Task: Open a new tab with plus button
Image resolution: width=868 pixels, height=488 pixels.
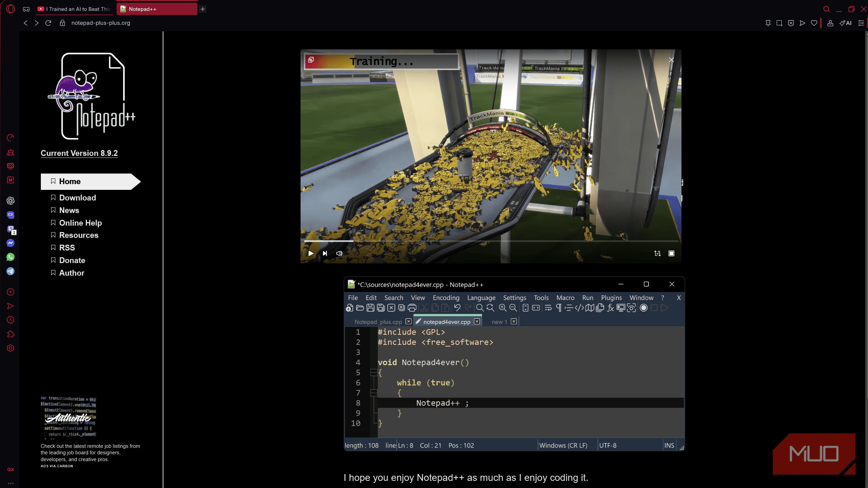Action: pos(203,9)
